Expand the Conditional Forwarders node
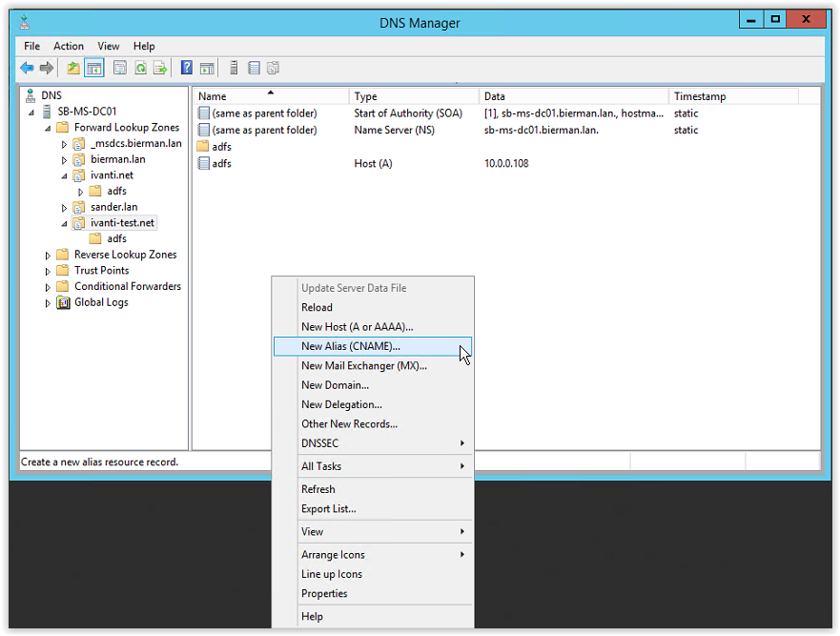 47,288
